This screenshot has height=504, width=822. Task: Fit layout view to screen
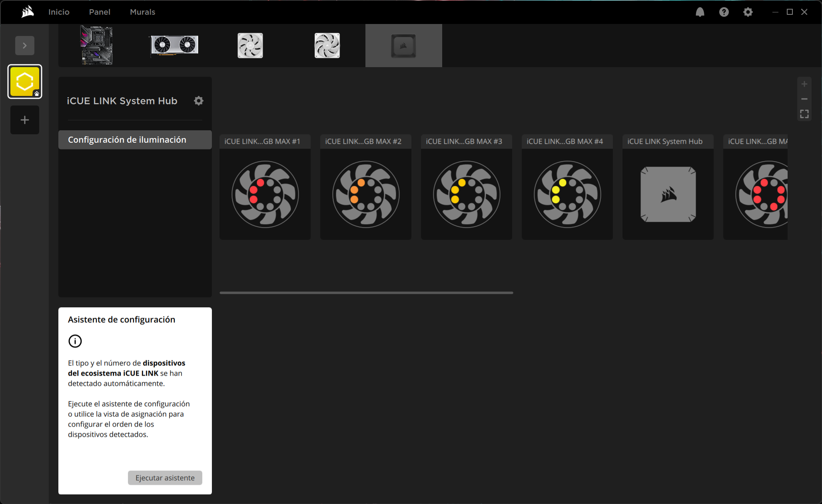pos(804,114)
